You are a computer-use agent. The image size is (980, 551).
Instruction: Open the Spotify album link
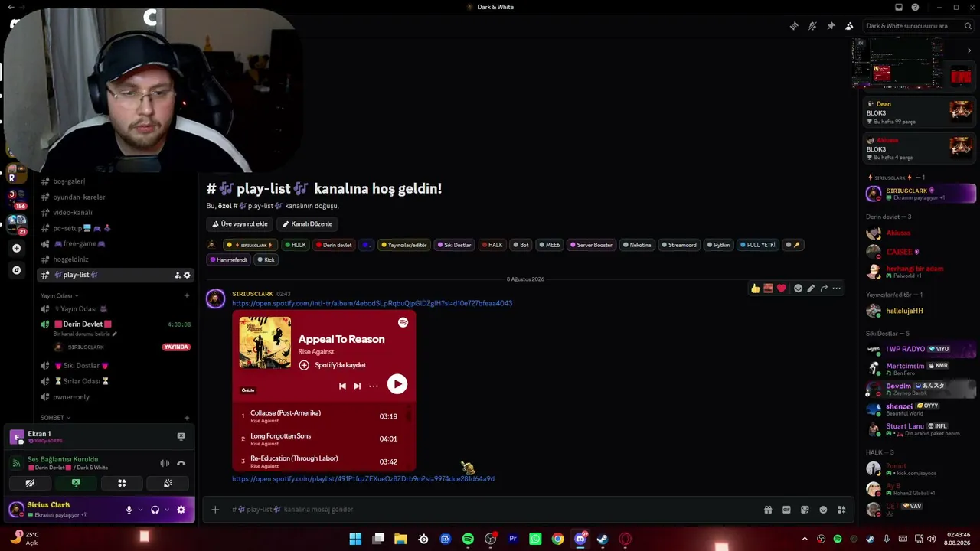click(x=372, y=303)
